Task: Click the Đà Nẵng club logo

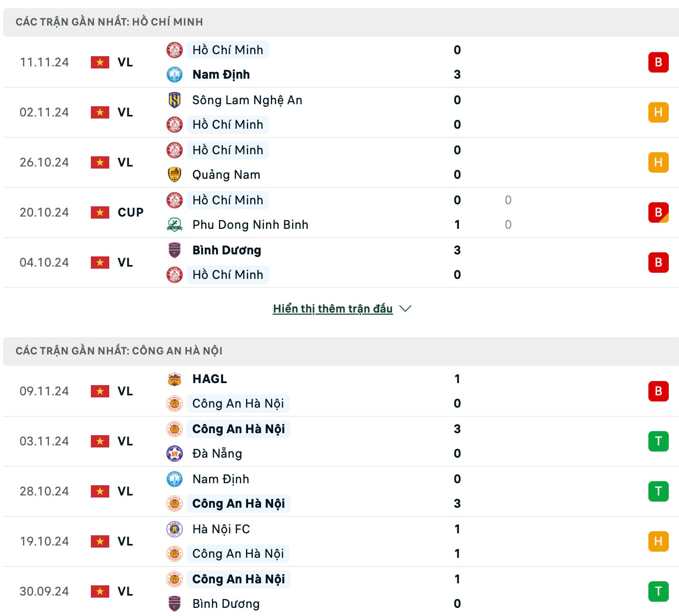Action: (x=175, y=454)
